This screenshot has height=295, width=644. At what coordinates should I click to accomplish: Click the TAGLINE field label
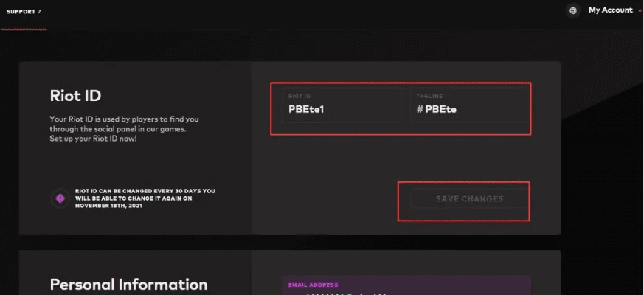click(x=429, y=95)
